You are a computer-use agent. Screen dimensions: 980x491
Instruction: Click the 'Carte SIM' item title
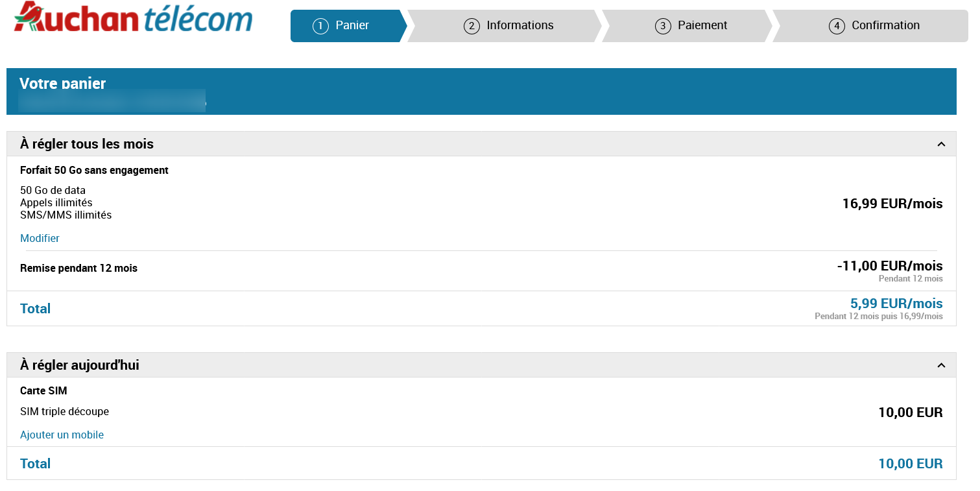click(43, 390)
